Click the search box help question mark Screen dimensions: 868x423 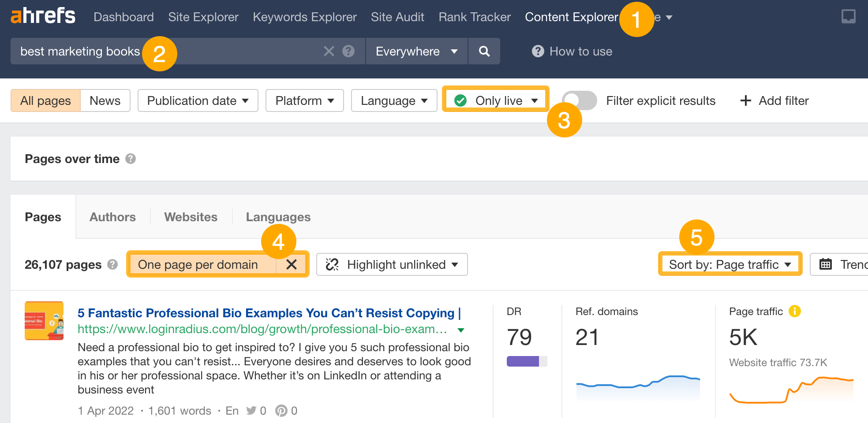(348, 52)
